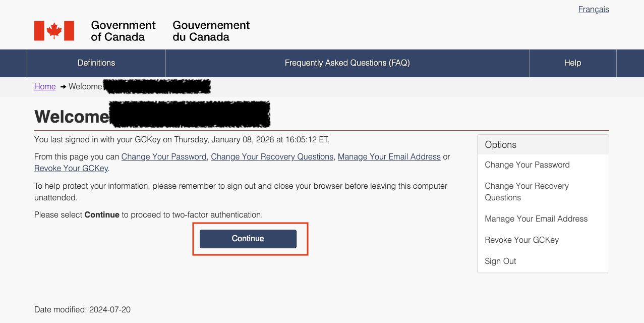This screenshot has height=323, width=644.
Task: Click inline Change Your Recovery Questions paragraph link
Action: [x=272, y=157]
